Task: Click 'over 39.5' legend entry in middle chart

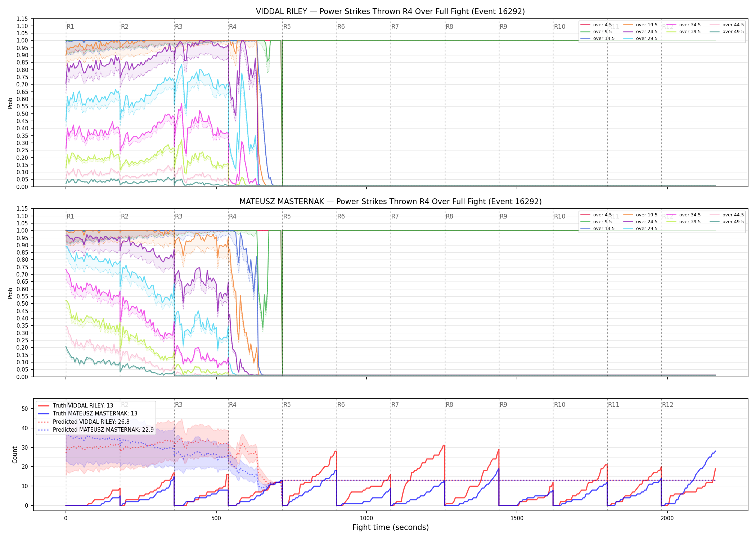Action: click(x=684, y=222)
